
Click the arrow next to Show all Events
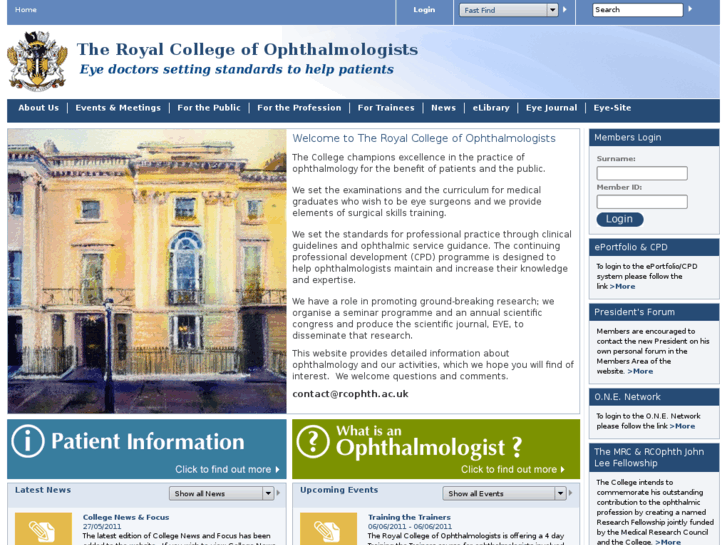(570, 493)
